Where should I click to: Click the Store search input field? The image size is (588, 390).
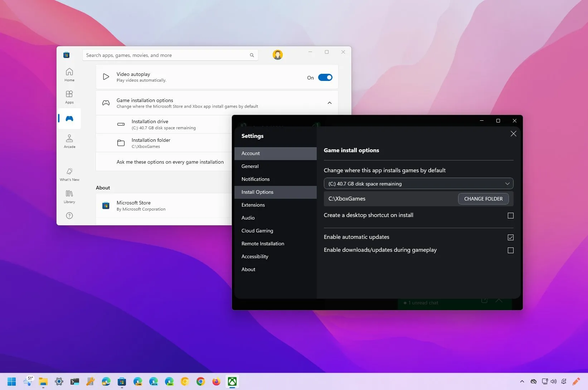[161, 55]
